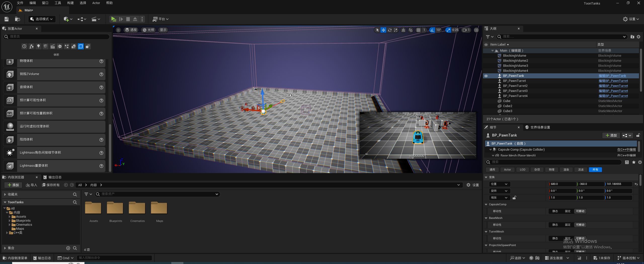Expand the Blueprints folder in tree
644x264 pixels.
point(10,221)
